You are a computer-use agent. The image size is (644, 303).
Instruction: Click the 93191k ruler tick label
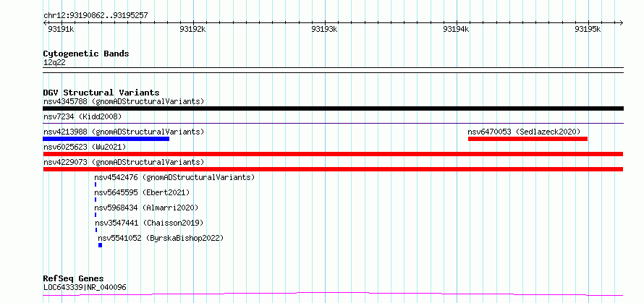click(61, 29)
